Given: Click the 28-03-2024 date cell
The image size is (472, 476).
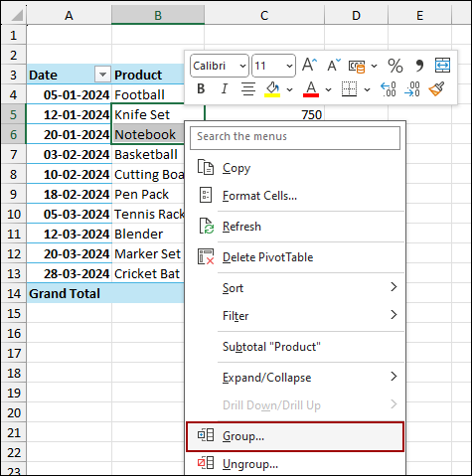Looking at the screenshot, I should [69, 273].
